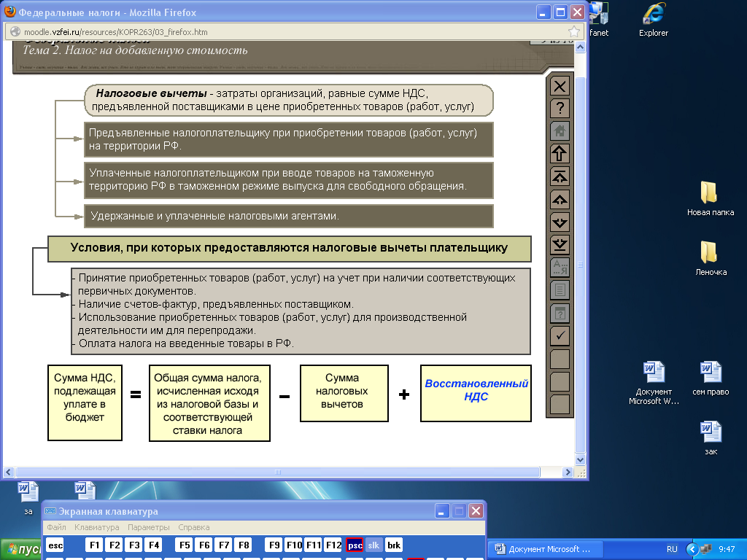Click the Start button on the taskbar
This screenshot has height=560, width=747.
pyautogui.click(x=21, y=550)
